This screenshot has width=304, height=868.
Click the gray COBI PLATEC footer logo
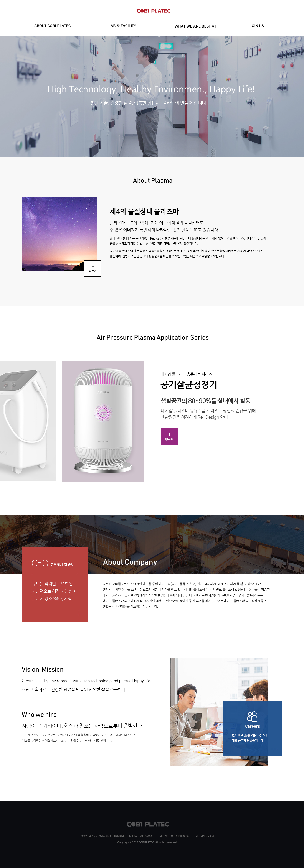148,824
